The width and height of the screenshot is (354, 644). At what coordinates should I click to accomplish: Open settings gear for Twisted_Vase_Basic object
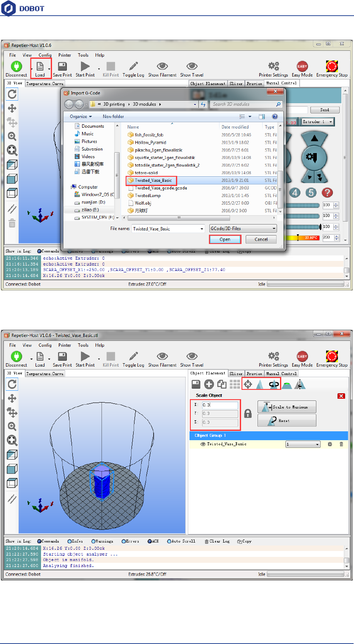[330, 444]
